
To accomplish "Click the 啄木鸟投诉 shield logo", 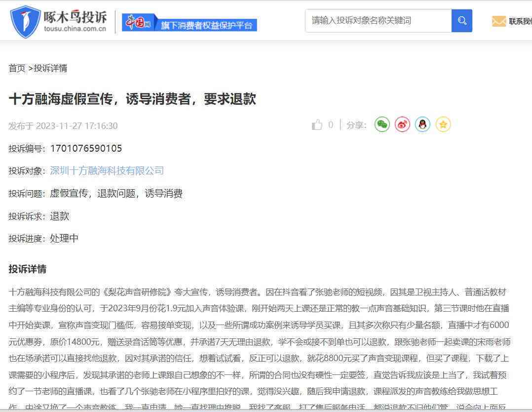I will click(x=26, y=22).
